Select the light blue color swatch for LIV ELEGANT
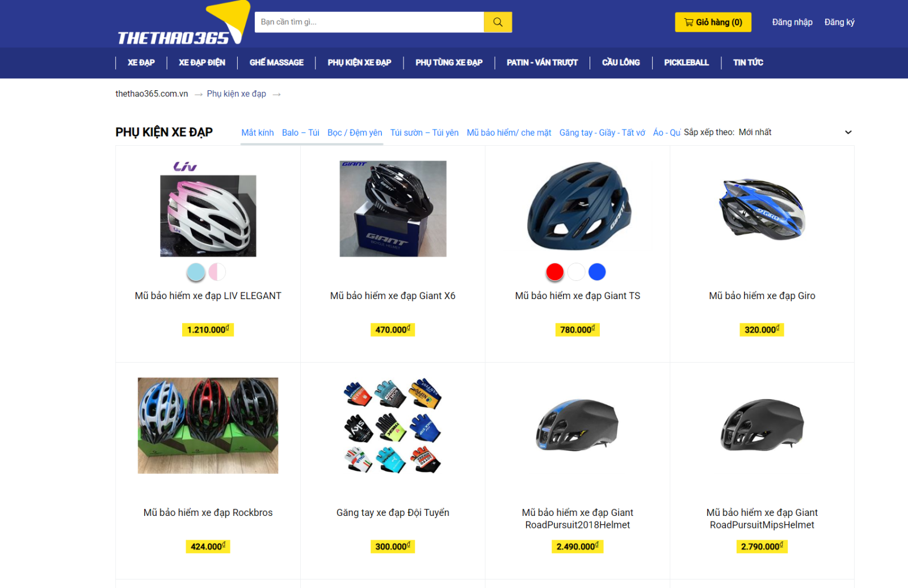 tap(196, 272)
